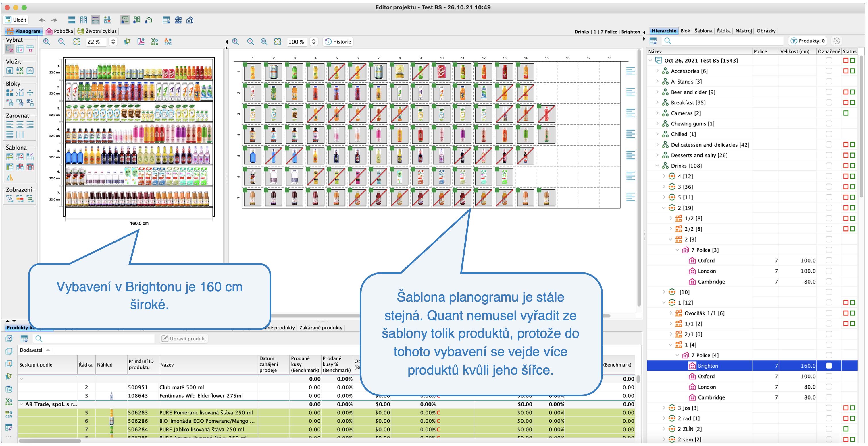868x446 pixels.
Task: Click the Vložit text label tool
Action: click(x=30, y=71)
